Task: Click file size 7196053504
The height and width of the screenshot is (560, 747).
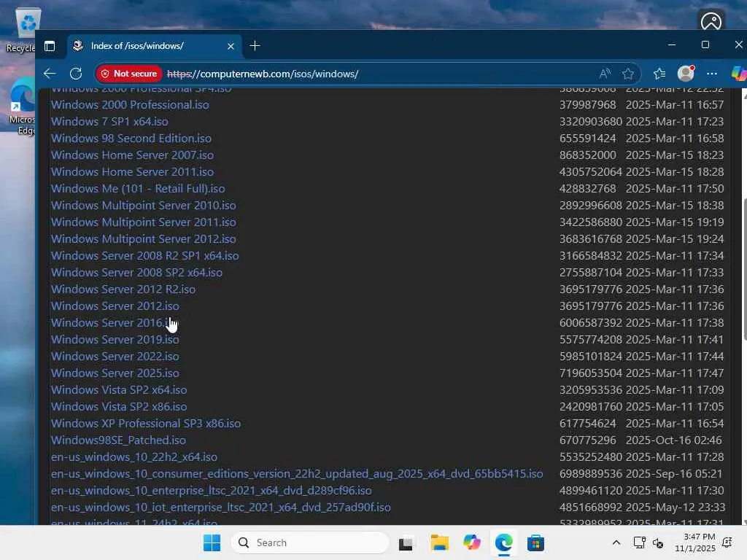Action: coord(591,373)
